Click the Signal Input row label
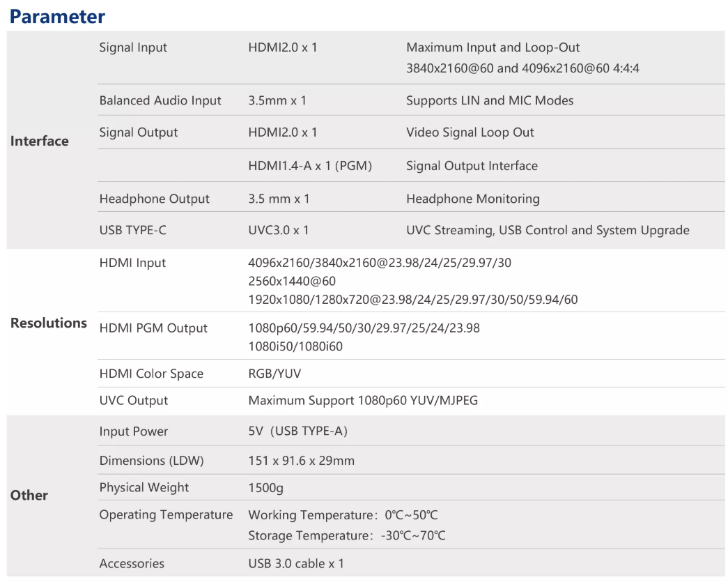This screenshot has height=582, width=728. [x=133, y=47]
